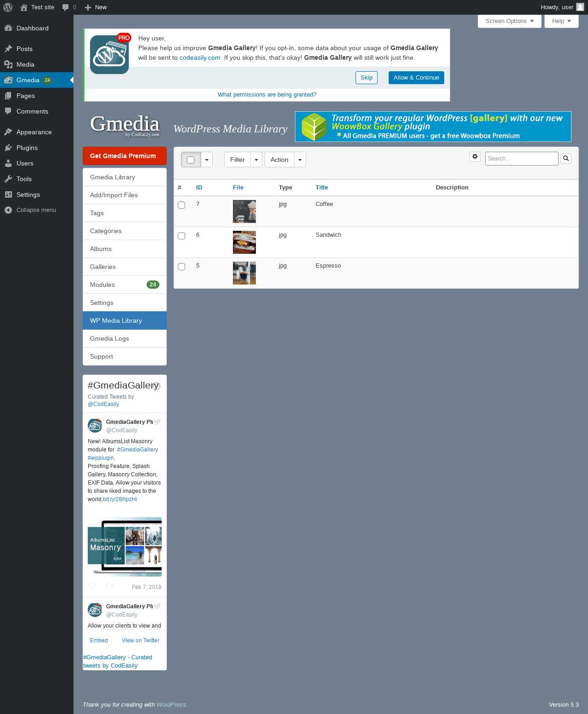
Task: Click the Plugins plug icon
Action: coord(8,148)
